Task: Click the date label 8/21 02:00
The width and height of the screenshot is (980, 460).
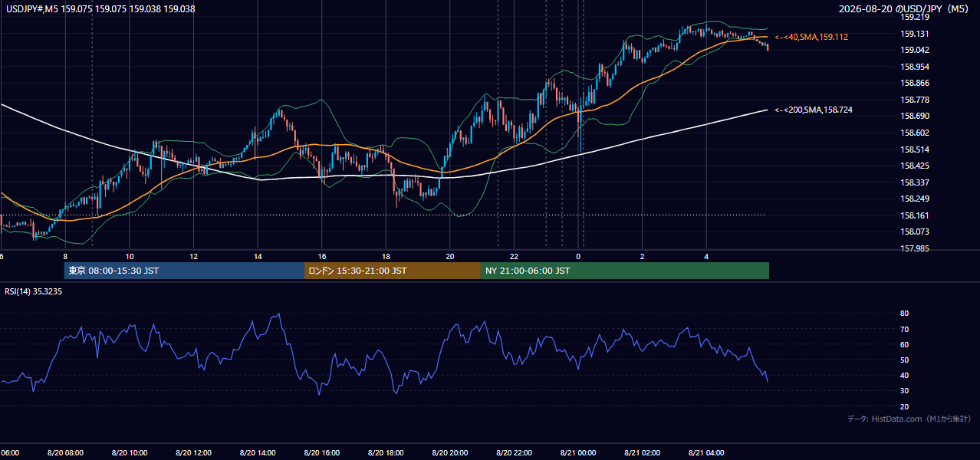Action: point(642,453)
